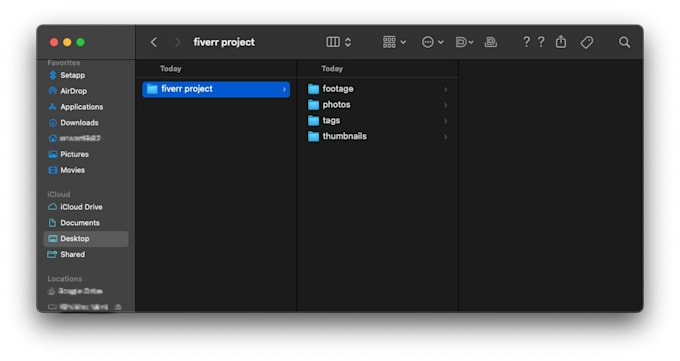The width and height of the screenshot is (680, 361).
Task: Open the Group By grid icon
Action: point(389,42)
